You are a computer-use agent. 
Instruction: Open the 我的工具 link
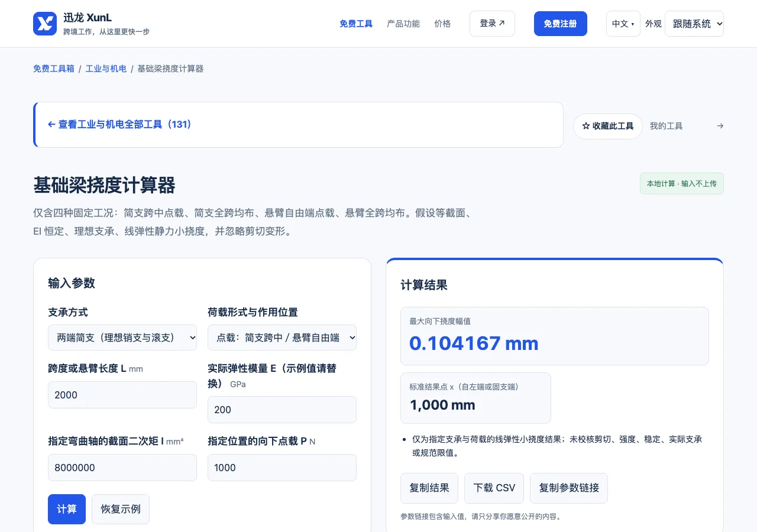pyautogui.click(x=666, y=126)
